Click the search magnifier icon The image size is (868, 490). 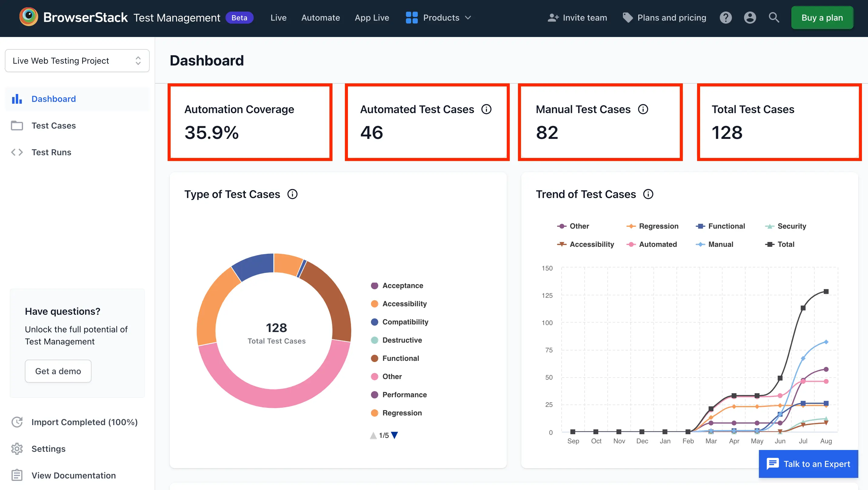(x=774, y=18)
